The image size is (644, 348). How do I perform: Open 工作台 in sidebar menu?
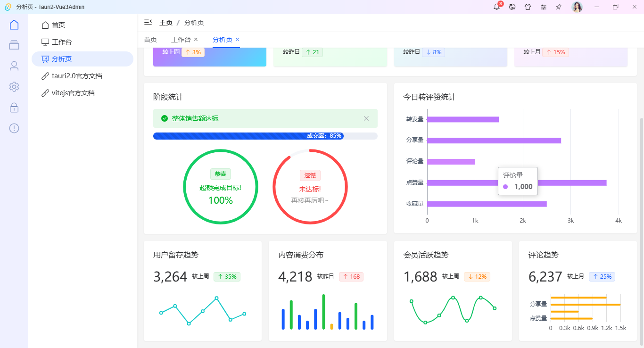83,42
